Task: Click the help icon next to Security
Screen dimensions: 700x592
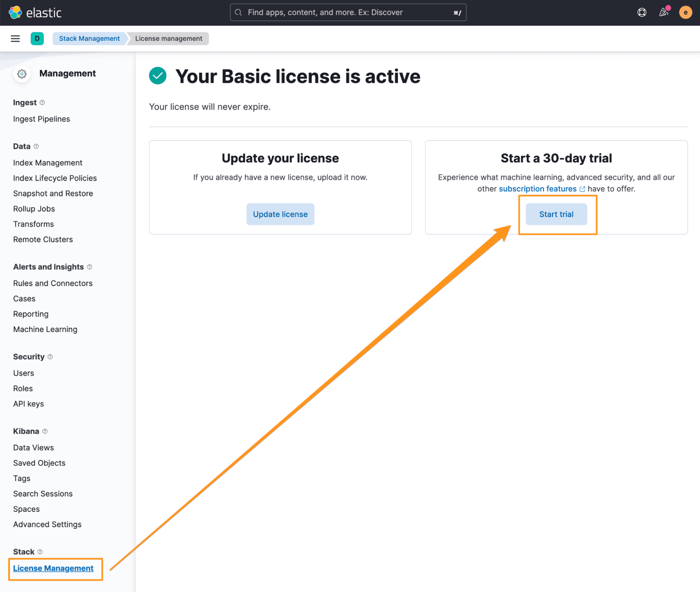Action: (x=51, y=357)
